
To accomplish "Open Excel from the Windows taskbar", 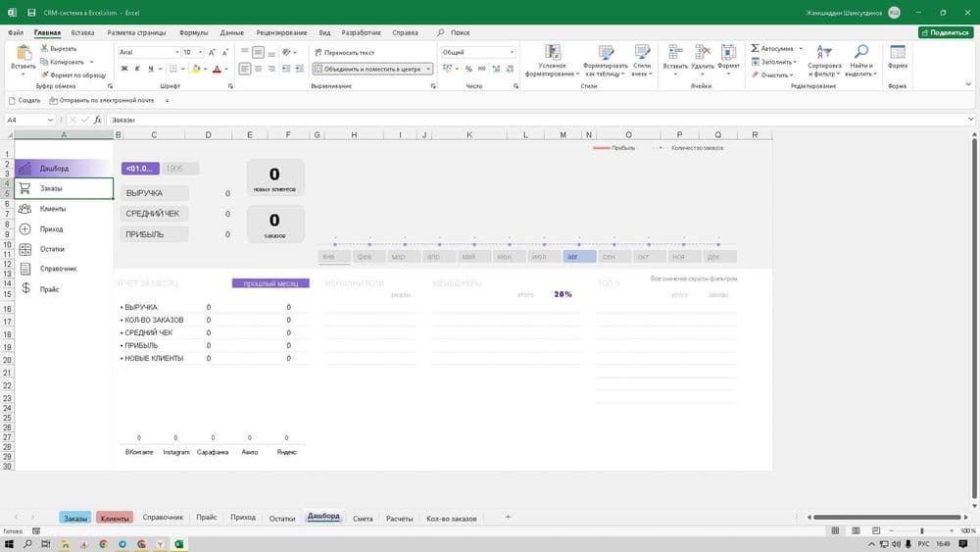I will tap(178, 544).
